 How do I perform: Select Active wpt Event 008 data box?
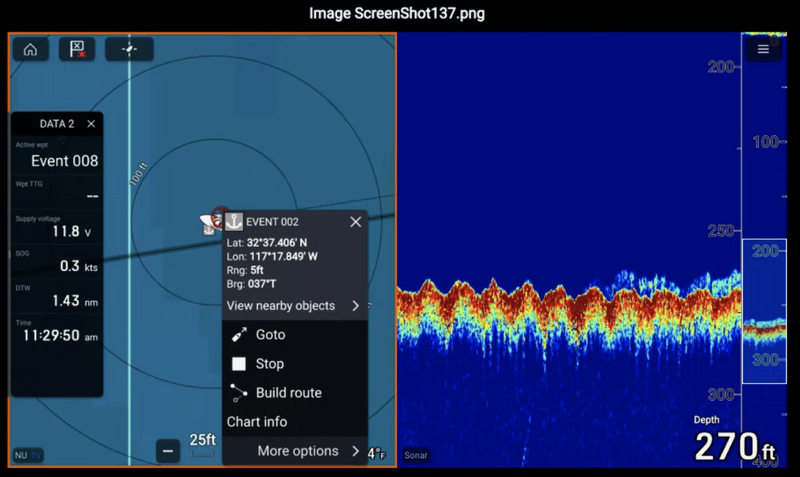point(57,155)
